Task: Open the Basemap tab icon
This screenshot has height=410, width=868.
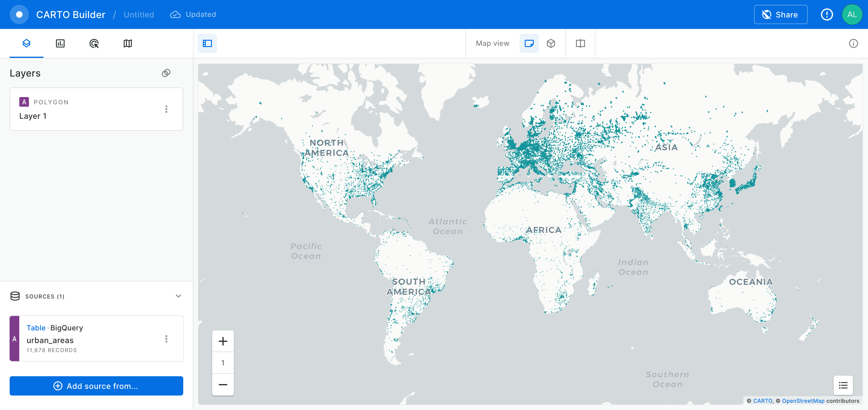Action: [x=128, y=43]
